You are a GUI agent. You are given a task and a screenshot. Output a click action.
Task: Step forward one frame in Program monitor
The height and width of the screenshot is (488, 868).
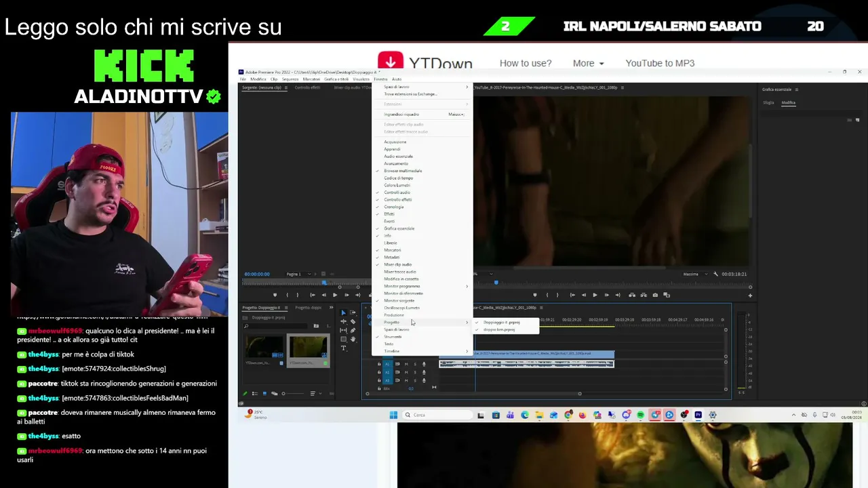coord(606,295)
